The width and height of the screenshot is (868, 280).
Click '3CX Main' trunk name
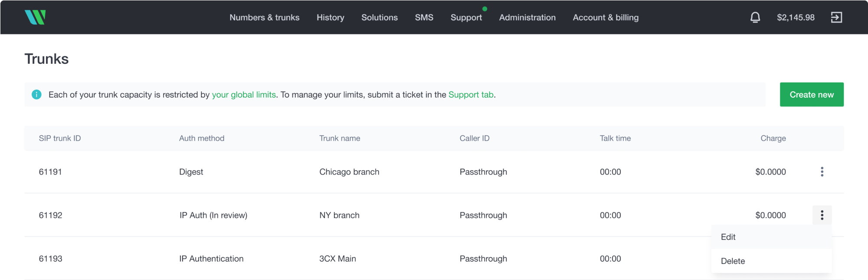[x=337, y=259]
